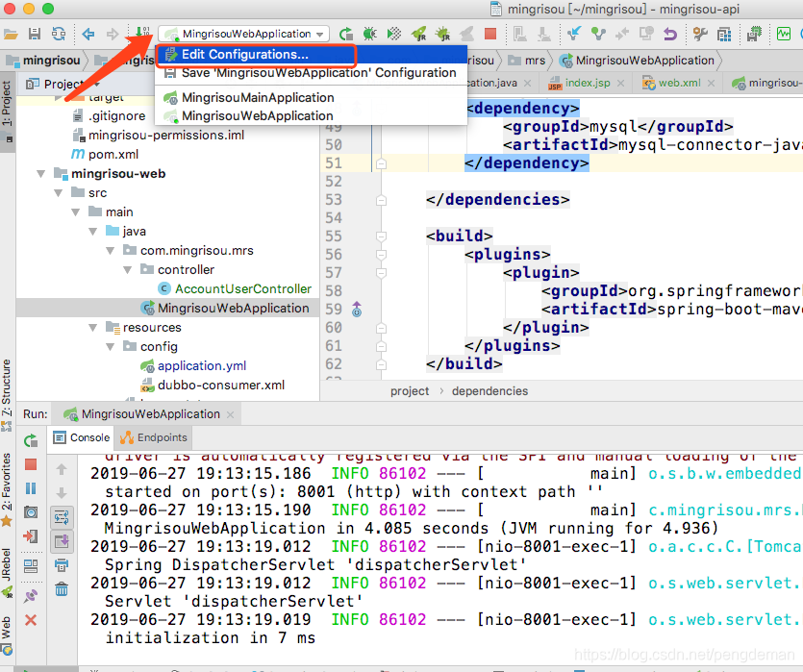Toggle the 7: Structure tool window
The image size is (803, 672).
point(7,394)
